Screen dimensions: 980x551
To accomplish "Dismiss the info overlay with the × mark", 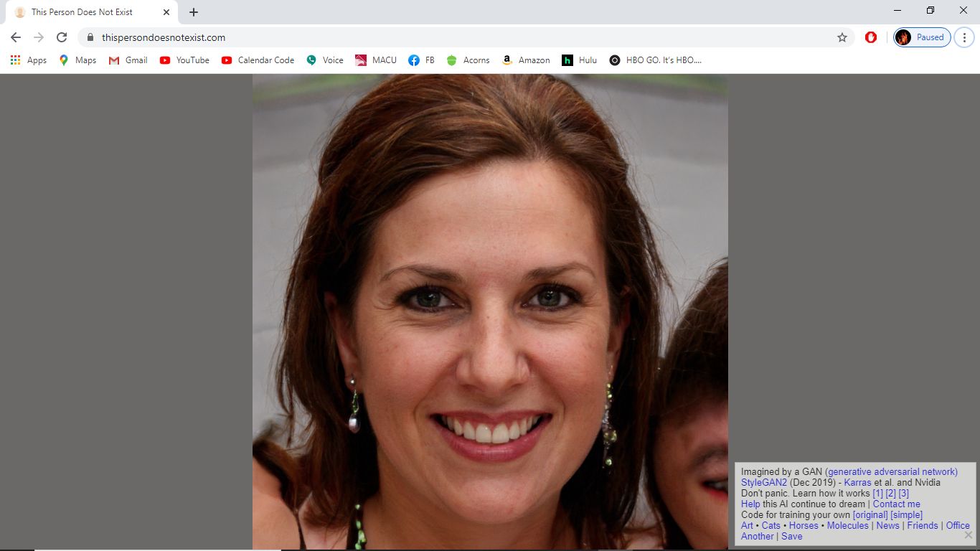I will point(969,534).
